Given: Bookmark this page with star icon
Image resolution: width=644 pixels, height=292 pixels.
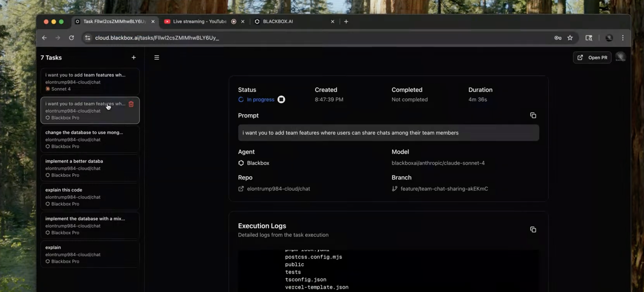Looking at the screenshot, I should point(570,38).
